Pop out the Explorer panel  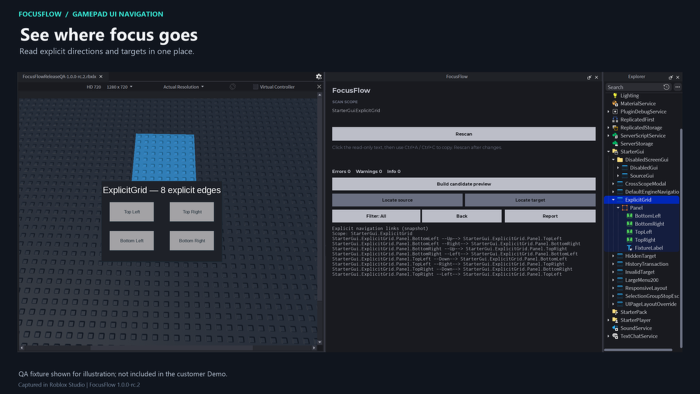pyautogui.click(x=671, y=77)
